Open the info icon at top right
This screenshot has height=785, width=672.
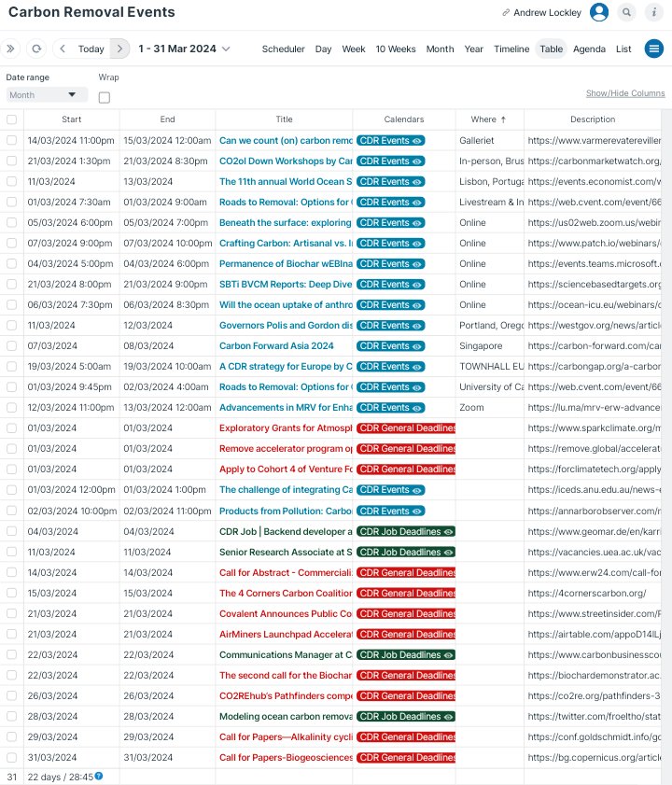tap(654, 12)
